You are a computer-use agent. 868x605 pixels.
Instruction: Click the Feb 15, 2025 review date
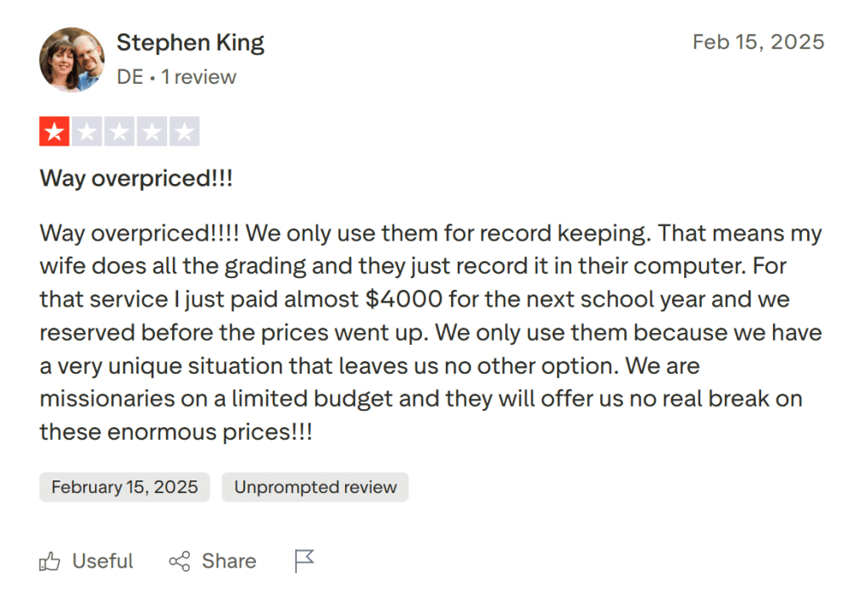(x=758, y=42)
